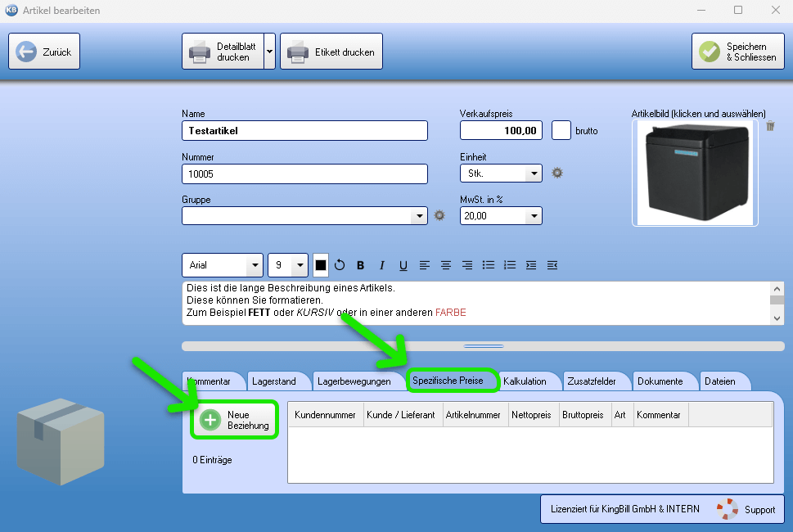Expand the Gruppe dropdown

click(420, 216)
